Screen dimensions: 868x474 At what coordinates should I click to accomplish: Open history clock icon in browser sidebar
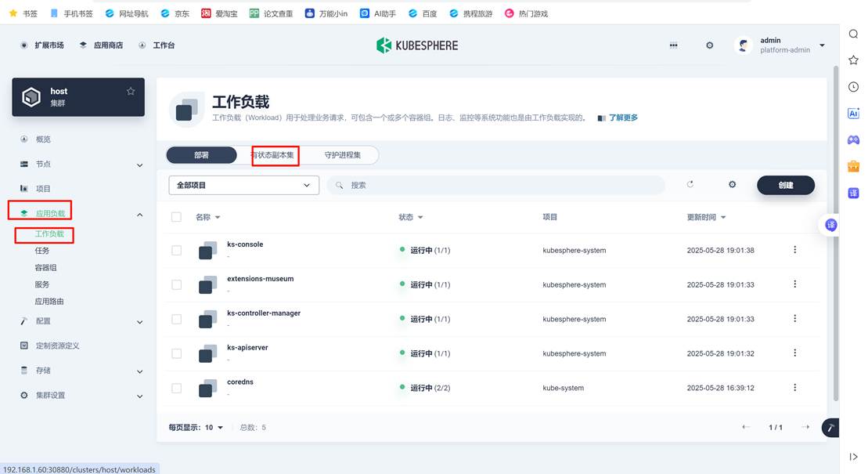tap(854, 86)
